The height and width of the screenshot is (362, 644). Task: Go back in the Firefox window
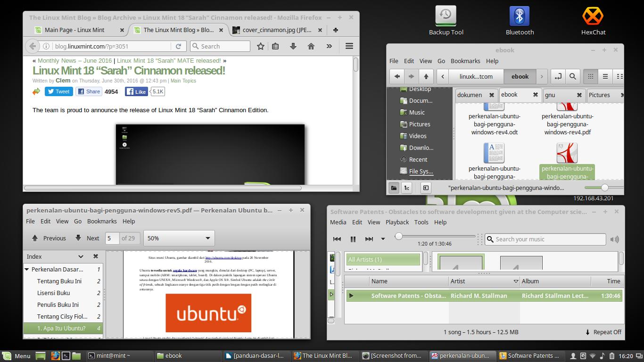point(32,46)
